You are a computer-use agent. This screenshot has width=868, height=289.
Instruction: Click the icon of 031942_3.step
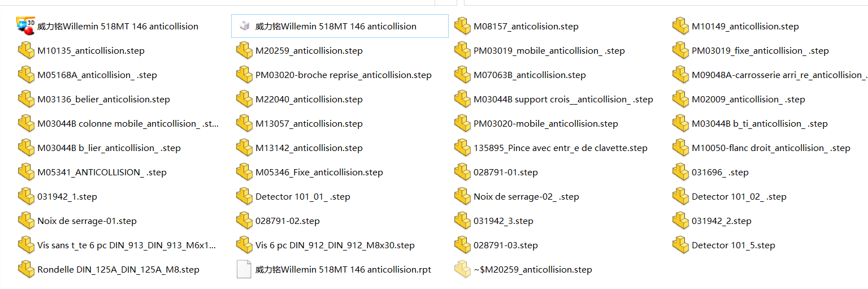(x=463, y=221)
